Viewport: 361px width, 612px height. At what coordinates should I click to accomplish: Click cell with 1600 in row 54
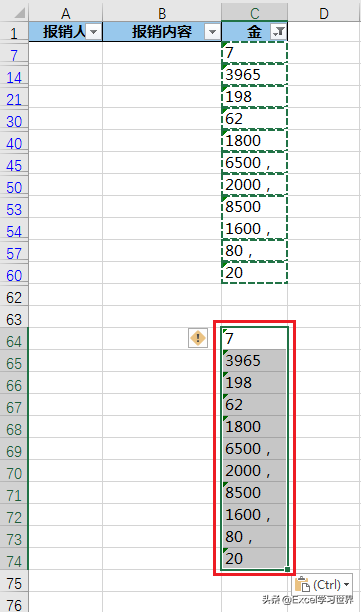click(254, 228)
